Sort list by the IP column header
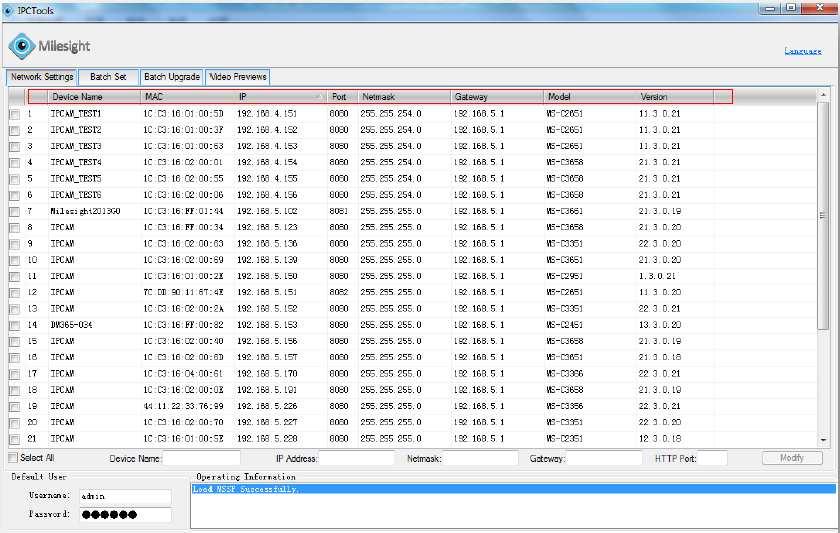Image resolution: width=840 pixels, height=533 pixels. click(281, 97)
